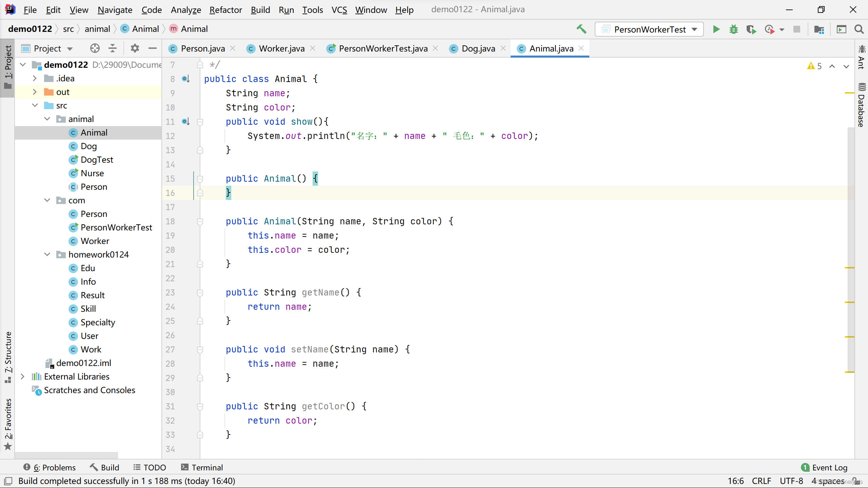
Task: Toggle tool window bars in status corner
Action: 8,481
